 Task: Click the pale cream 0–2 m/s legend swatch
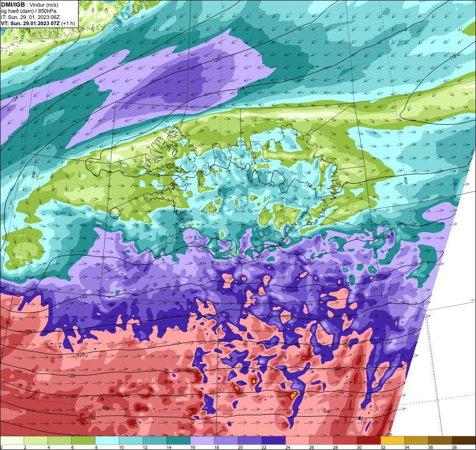point(12,440)
